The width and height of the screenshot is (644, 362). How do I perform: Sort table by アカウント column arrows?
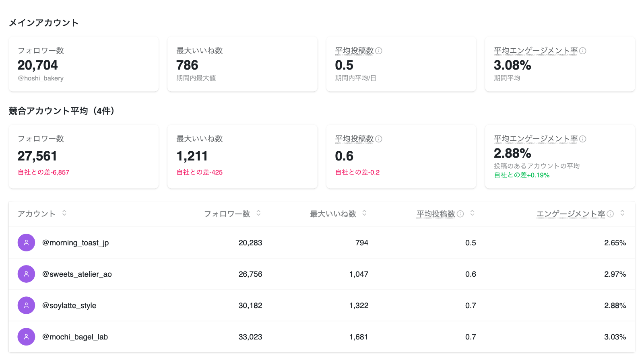[x=64, y=213]
